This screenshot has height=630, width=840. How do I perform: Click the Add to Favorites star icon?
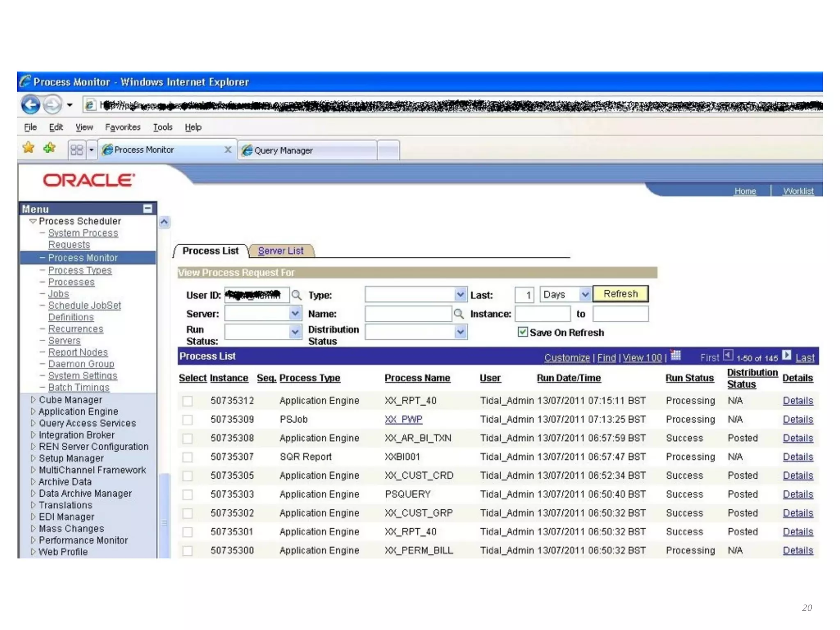click(x=49, y=148)
